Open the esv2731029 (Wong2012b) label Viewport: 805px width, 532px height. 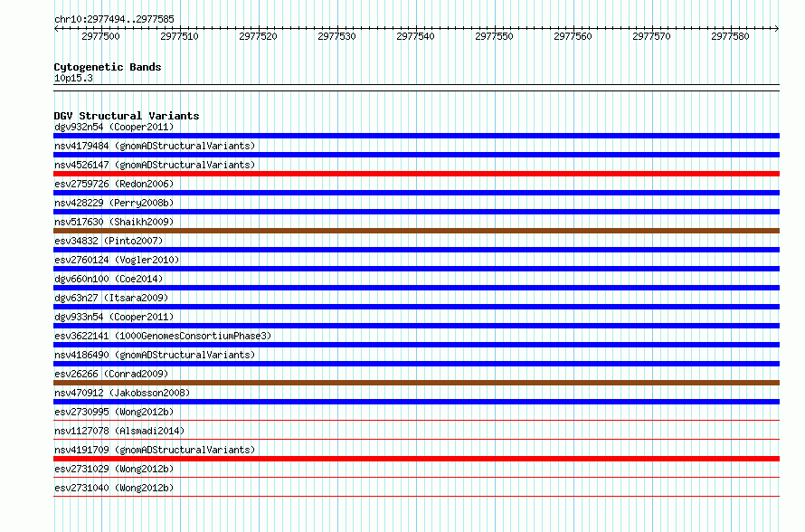[x=114, y=469]
